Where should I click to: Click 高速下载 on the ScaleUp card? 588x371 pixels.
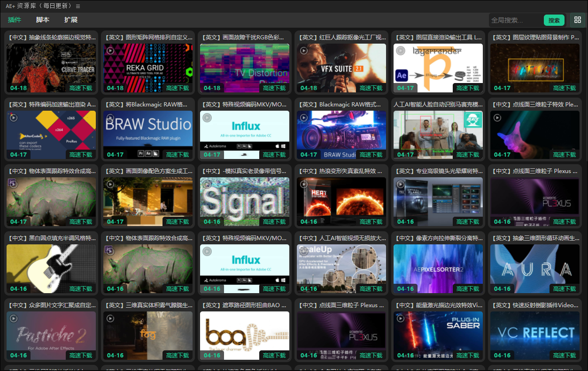tap(371, 289)
